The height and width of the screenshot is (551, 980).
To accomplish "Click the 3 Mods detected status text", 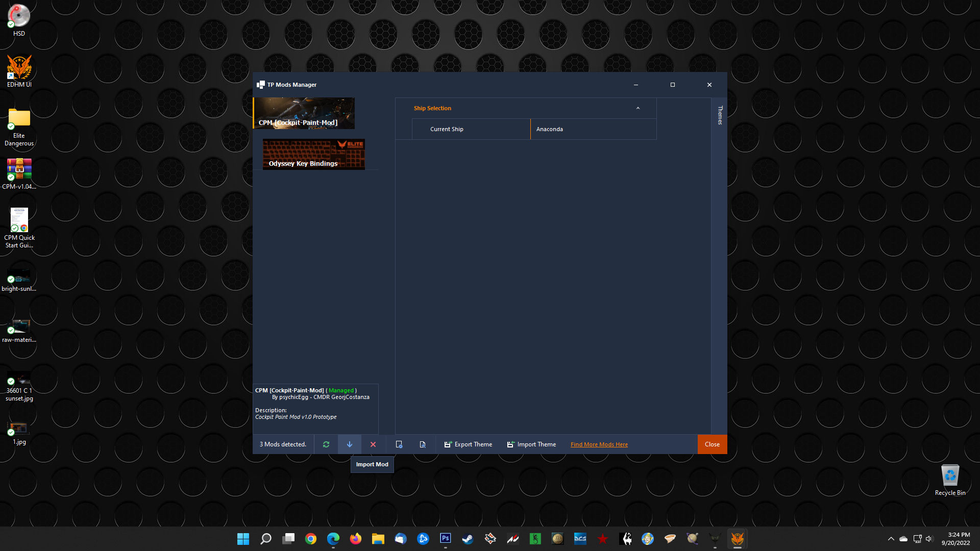I will coord(283,444).
